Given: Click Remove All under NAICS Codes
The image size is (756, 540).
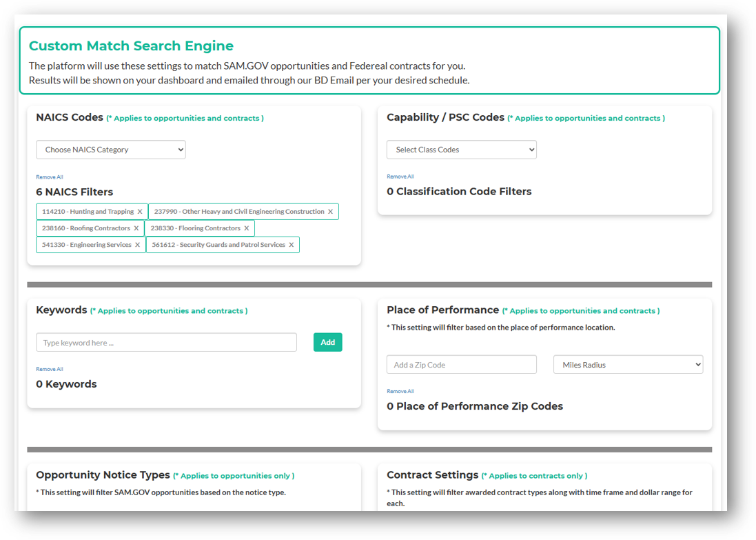Looking at the screenshot, I should tap(50, 177).
